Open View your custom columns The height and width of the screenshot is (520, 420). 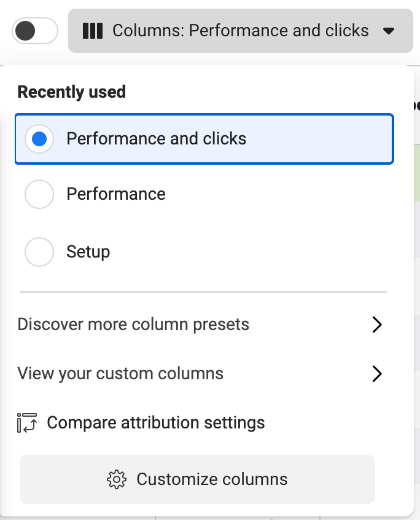click(120, 374)
